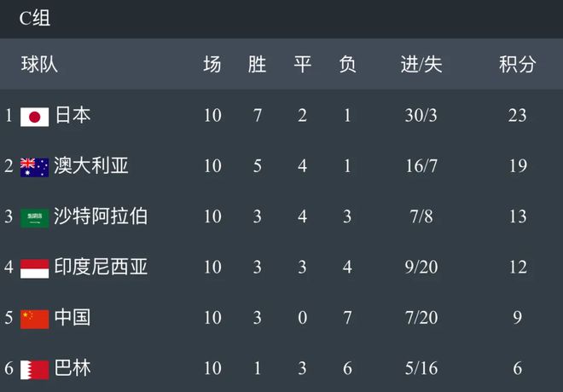Sort by 胜 column header

[x=257, y=65]
